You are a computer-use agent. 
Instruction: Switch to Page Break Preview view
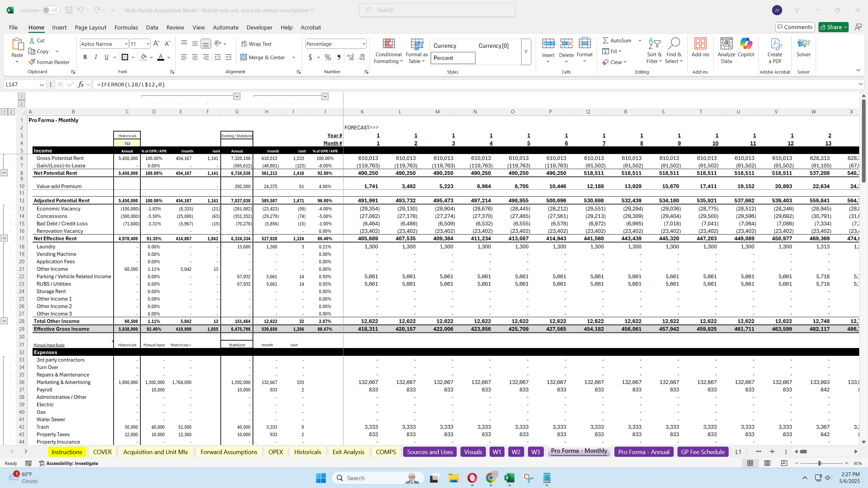pyautogui.click(x=784, y=463)
